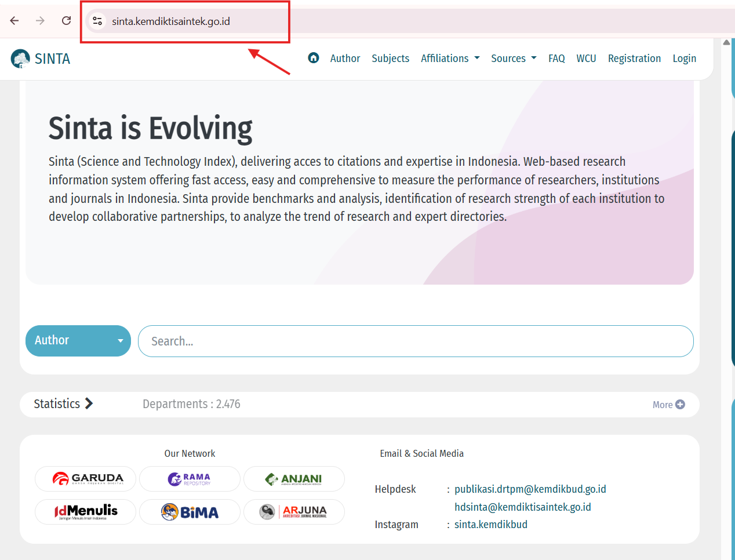The width and height of the screenshot is (735, 560).
Task: Go back with the browser back arrow
Action: coord(14,21)
